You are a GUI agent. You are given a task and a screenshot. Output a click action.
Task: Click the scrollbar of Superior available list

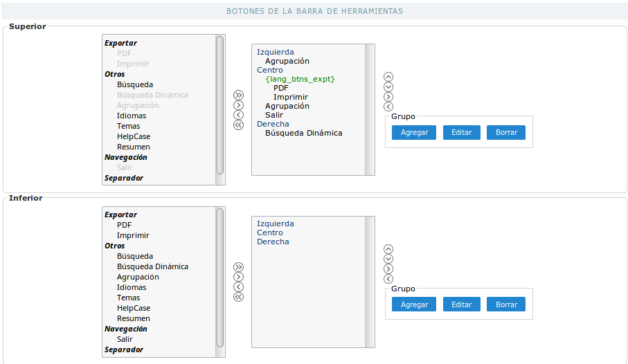click(x=220, y=104)
